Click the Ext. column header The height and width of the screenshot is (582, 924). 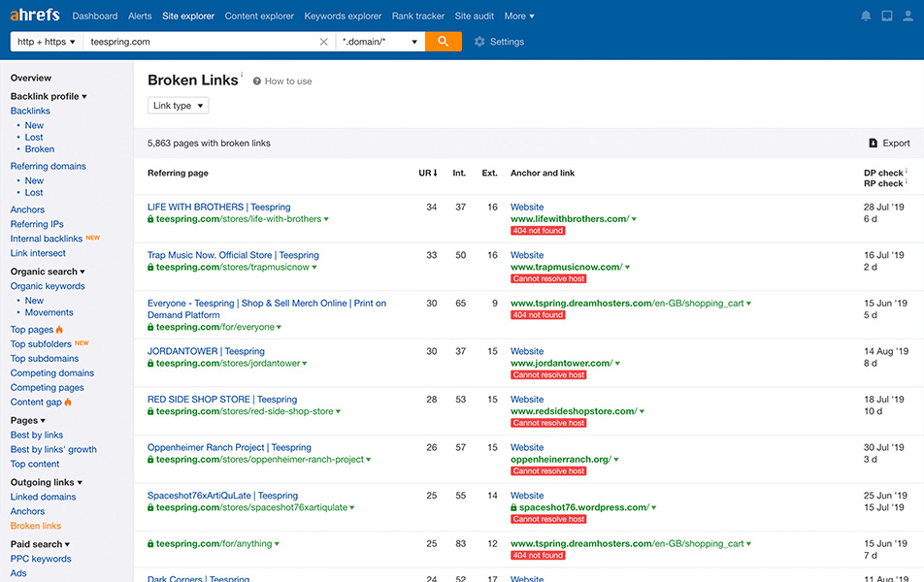tap(490, 173)
